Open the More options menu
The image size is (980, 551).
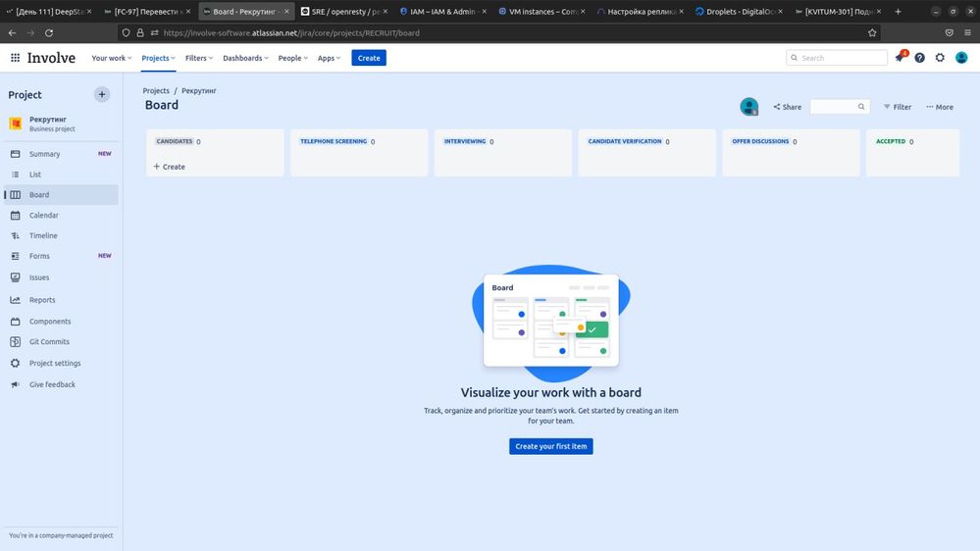click(940, 107)
